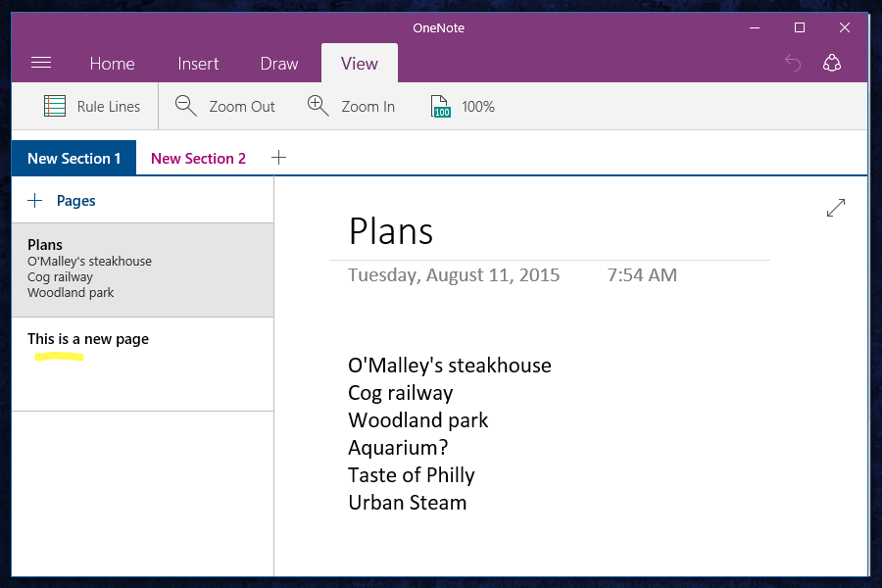882x588 pixels.
Task: Click the Rule Lines label
Action: coord(109,107)
